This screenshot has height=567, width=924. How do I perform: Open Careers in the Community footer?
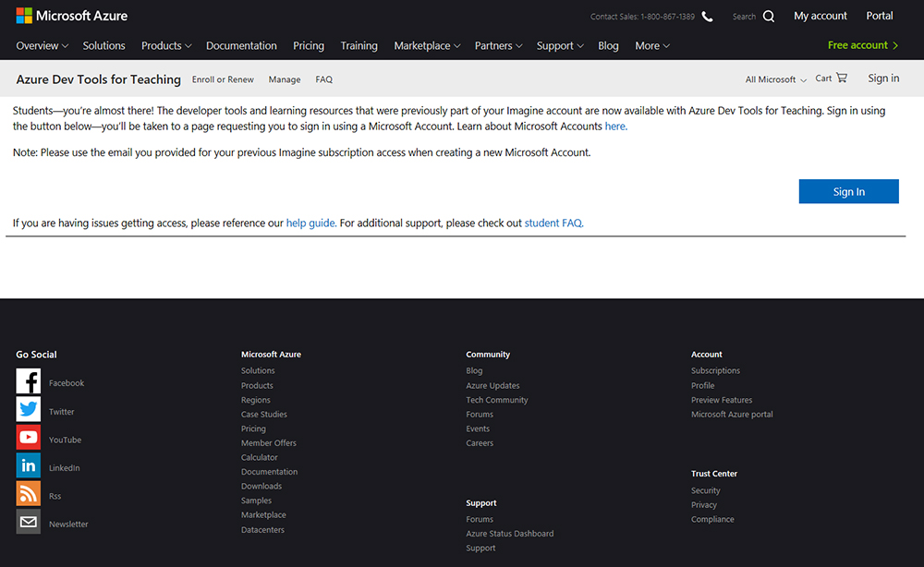point(480,443)
